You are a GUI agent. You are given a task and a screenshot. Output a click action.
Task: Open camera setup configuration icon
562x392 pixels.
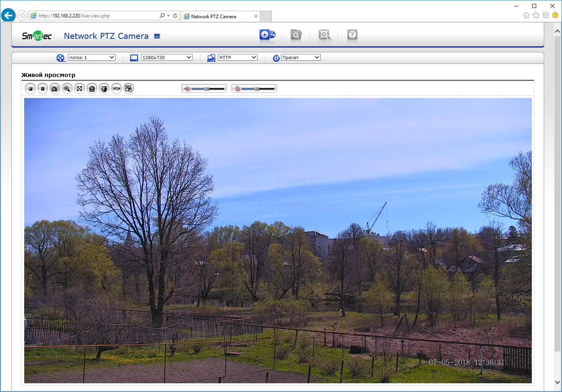click(324, 35)
